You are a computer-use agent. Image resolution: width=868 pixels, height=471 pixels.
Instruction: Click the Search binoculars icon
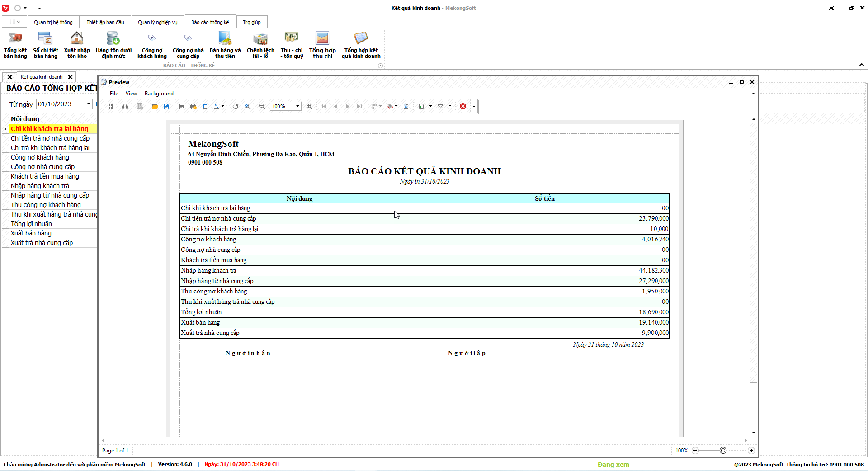(x=125, y=106)
